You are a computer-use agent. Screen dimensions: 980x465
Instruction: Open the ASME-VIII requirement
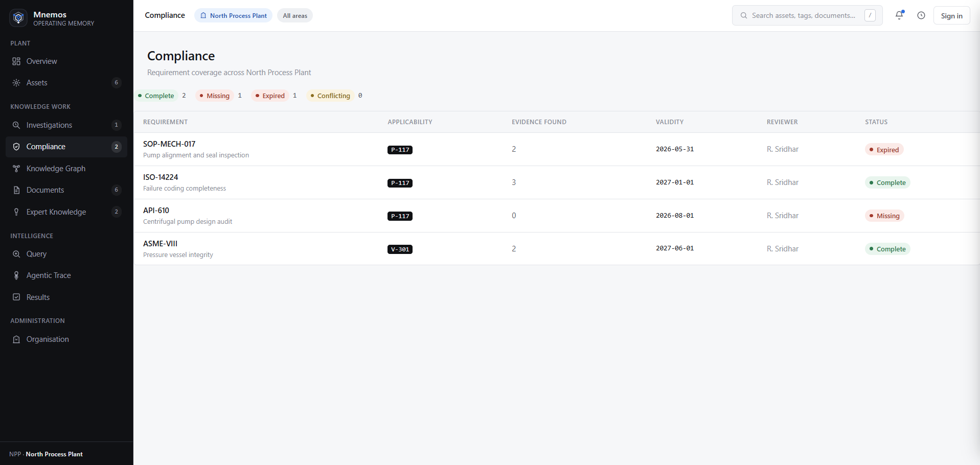point(557,249)
